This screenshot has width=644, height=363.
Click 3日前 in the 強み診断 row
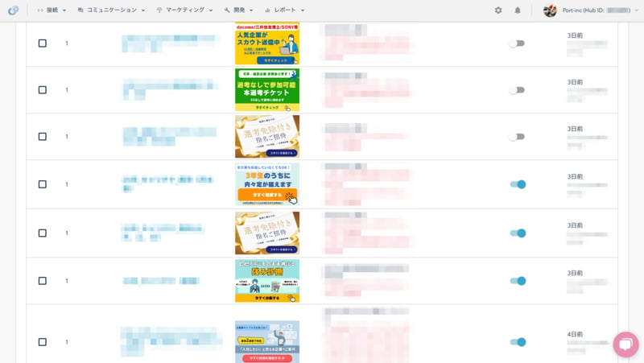pyautogui.click(x=575, y=273)
